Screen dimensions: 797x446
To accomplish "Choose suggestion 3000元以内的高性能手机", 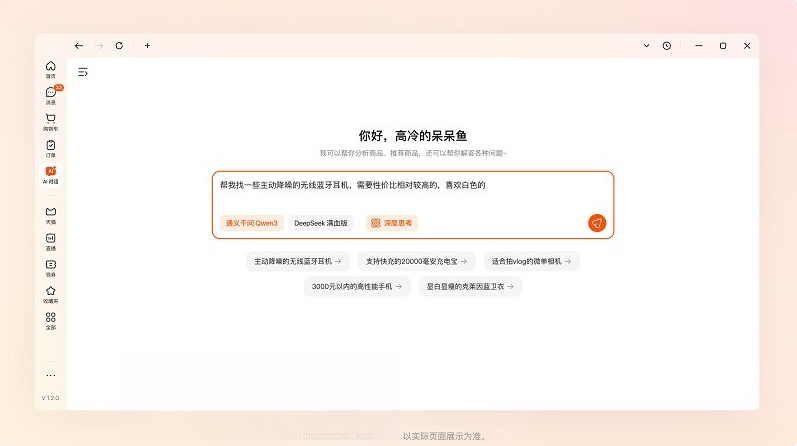I will [357, 287].
